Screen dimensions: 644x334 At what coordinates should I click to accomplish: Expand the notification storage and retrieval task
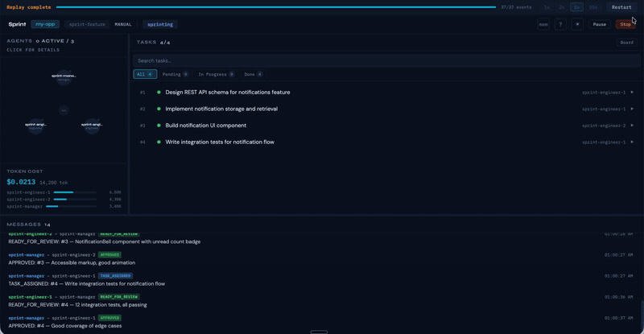coord(632,109)
